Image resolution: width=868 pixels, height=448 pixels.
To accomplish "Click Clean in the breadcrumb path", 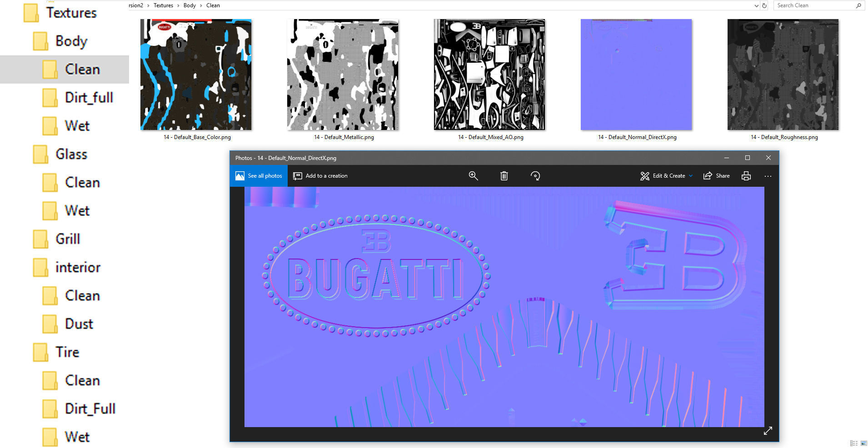I will (213, 5).
